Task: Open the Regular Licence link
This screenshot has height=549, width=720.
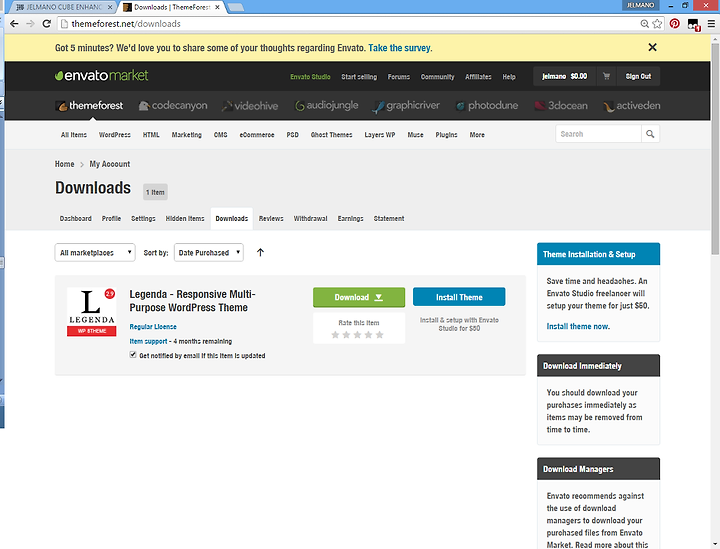Action: pyautogui.click(x=153, y=327)
